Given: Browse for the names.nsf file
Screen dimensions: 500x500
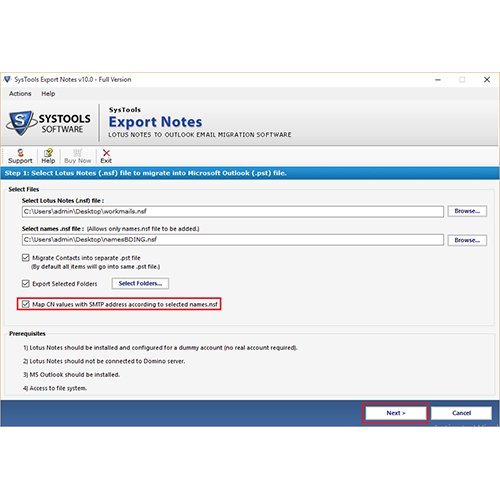Looking at the screenshot, I should (467, 240).
